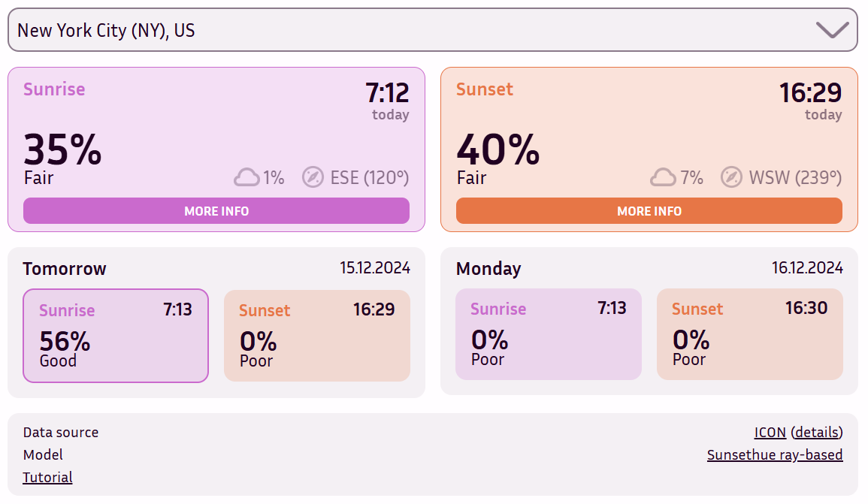
Task: Click the sunset cloud cover icon
Action: (x=663, y=178)
